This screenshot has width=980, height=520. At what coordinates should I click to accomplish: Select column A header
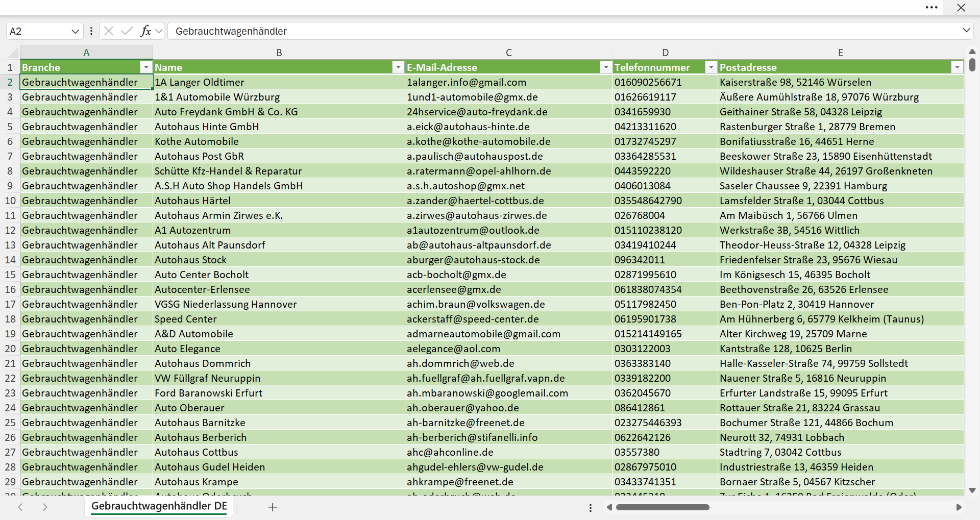86,53
